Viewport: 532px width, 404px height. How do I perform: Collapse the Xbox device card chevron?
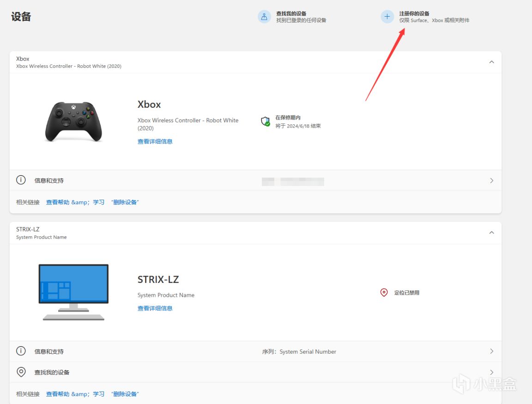point(492,62)
